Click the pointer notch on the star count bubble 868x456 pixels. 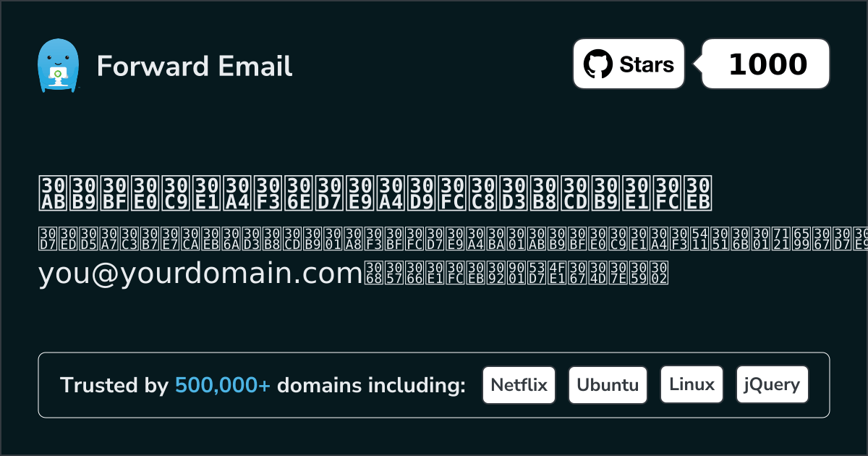tap(698, 64)
